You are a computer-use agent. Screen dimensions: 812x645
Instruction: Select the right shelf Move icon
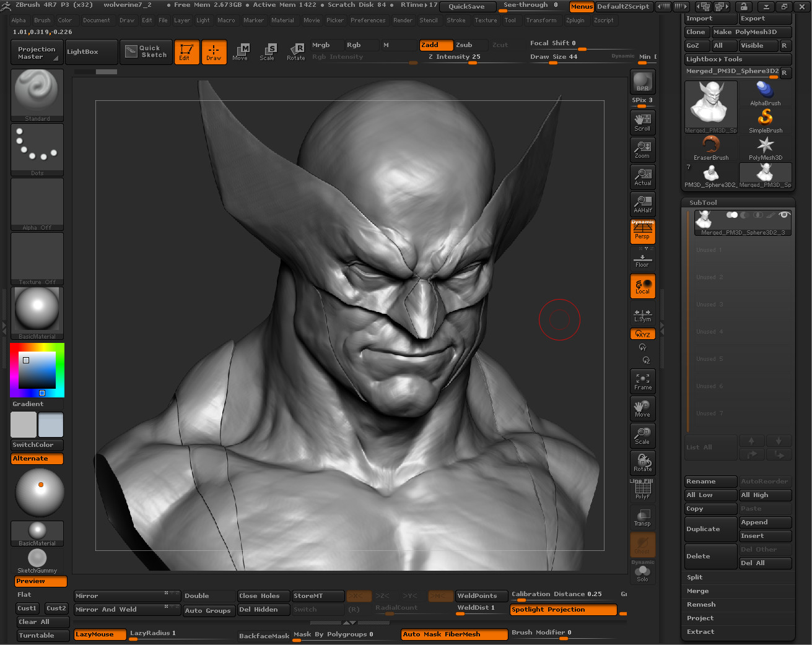pyautogui.click(x=642, y=409)
